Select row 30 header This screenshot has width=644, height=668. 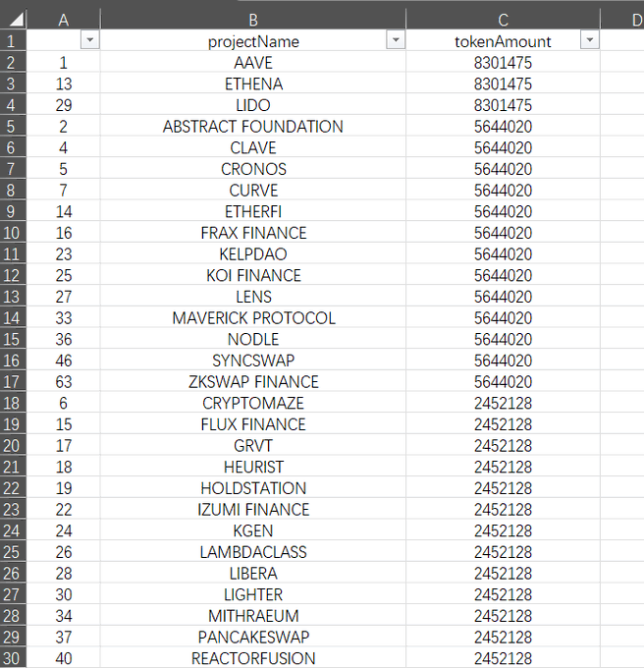coord(13,658)
